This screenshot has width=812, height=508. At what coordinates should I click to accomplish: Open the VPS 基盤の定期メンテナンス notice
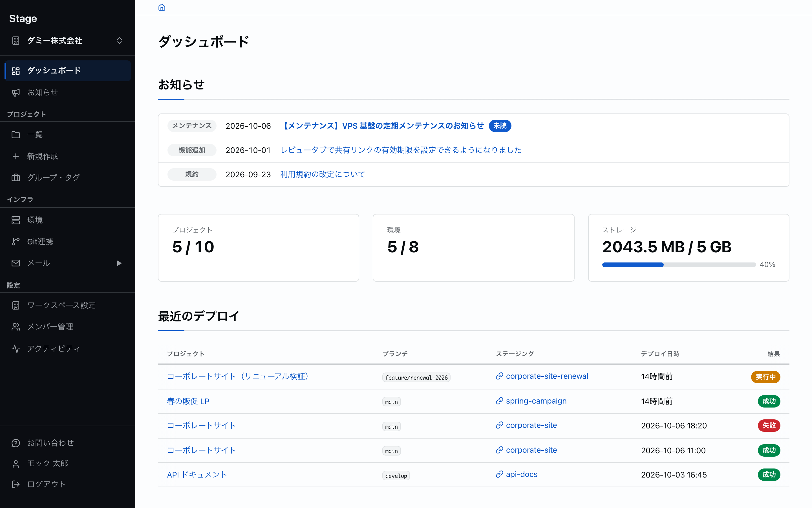(382, 126)
